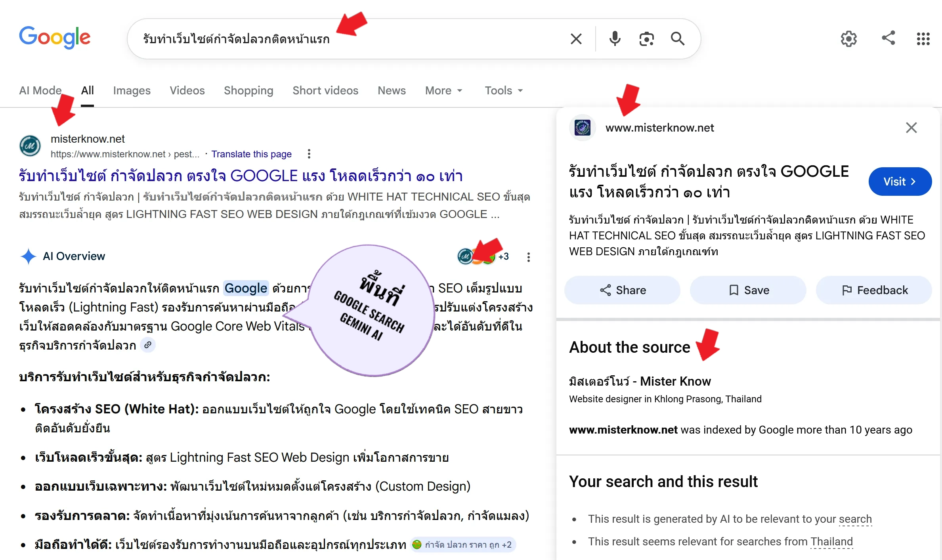Click the link chip after first AI paragraph
This screenshot has height=560, width=942.
(148, 345)
